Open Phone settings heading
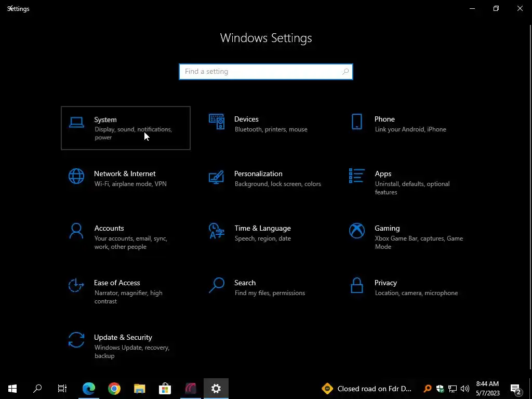This screenshot has height=399, width=532. [x=384, y=119]
